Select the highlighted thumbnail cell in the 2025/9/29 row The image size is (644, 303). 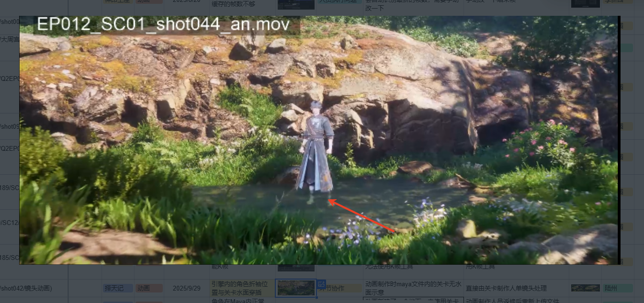click(296, 288)
